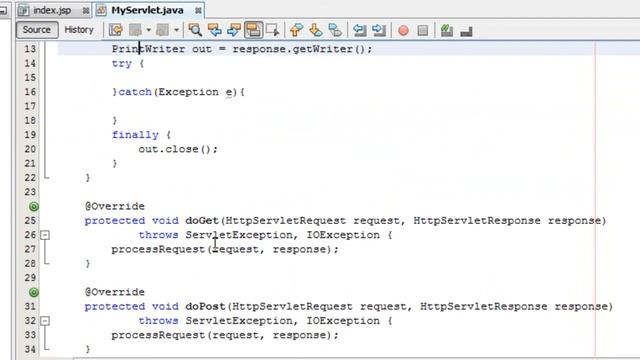Shift Line Left toolbar icon
640x360 pixels.
pyautogui.click(x=359, y=30)
